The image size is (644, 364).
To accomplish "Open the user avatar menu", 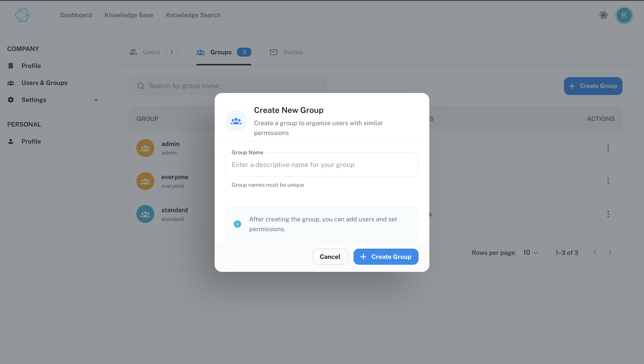I will pos(624,15).
